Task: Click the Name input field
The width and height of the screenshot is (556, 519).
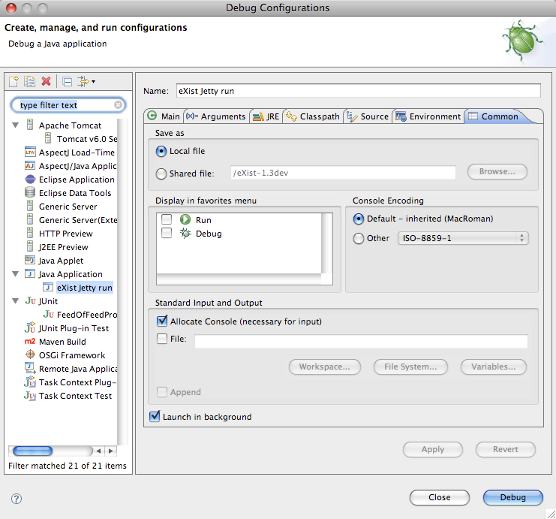Action: pyautogui.click(x=358, y=91)
